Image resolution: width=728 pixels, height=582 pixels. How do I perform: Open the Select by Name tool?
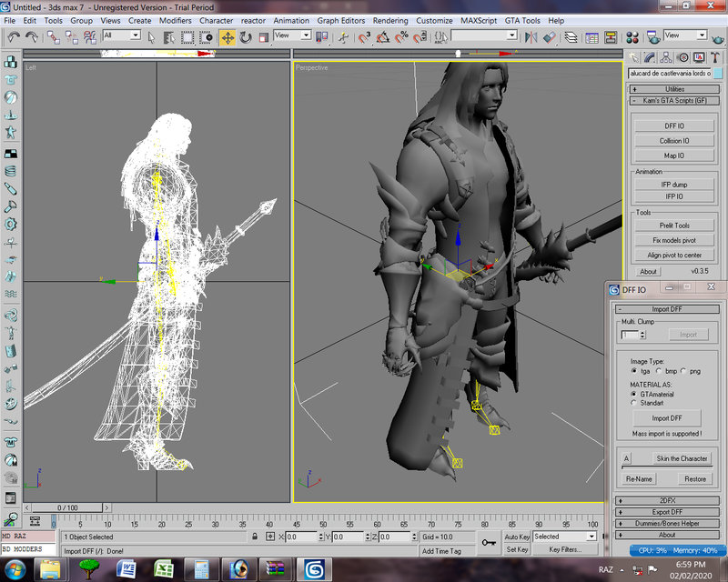[x=169, y=37]
